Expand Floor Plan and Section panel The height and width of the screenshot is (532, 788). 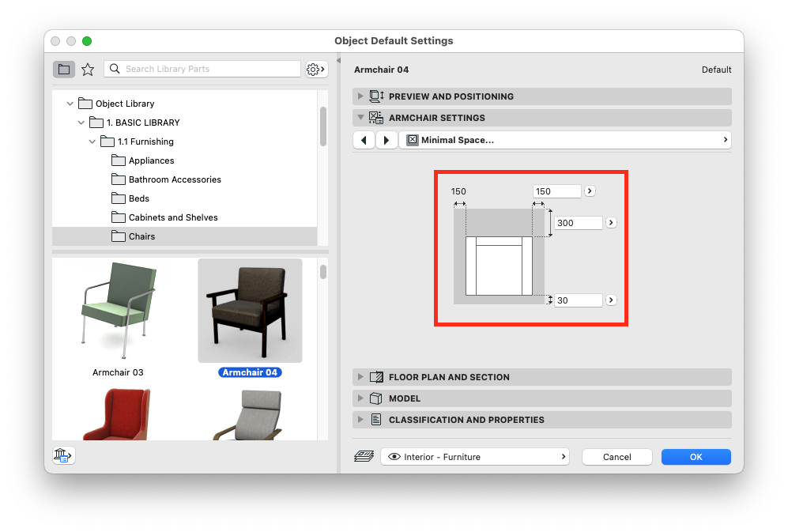coord(360,376)
